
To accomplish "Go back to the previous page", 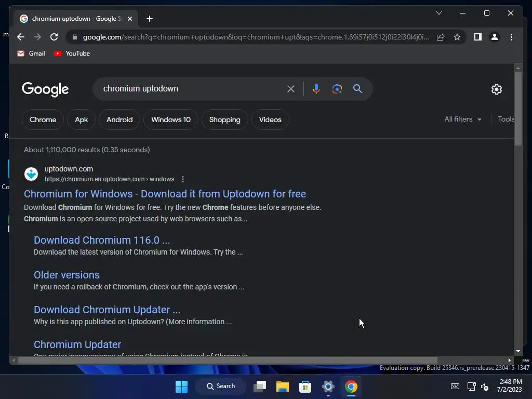I will click(21, 37).
